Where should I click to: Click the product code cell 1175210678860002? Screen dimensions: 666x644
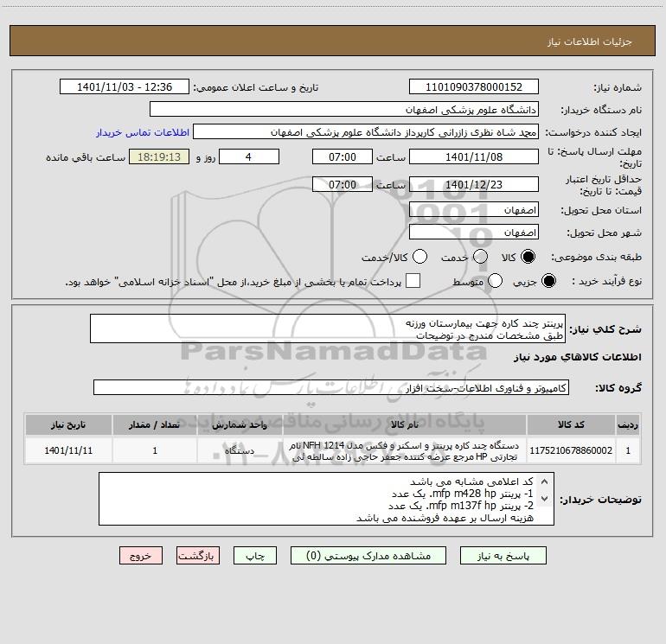[x=571, y=450]
